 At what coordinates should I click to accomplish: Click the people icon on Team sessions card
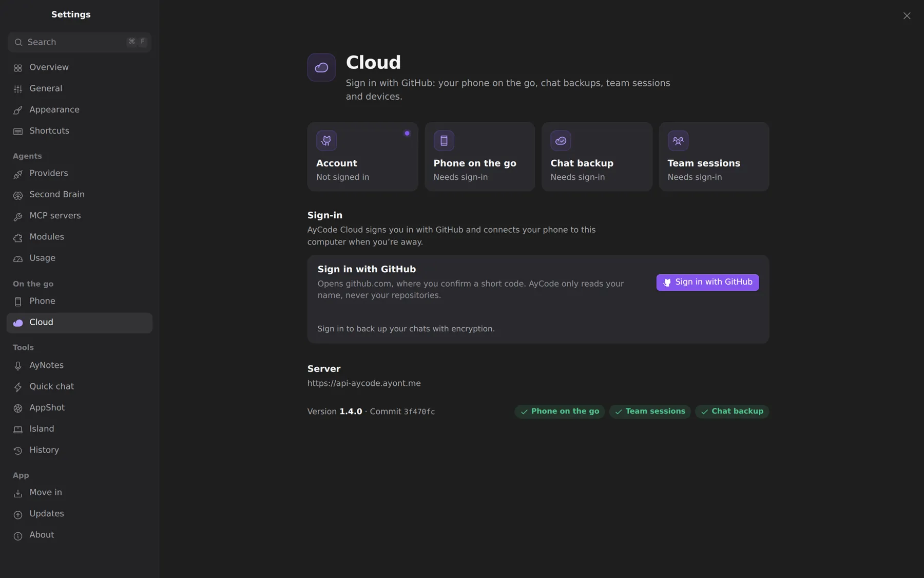(x=678, y=140)
